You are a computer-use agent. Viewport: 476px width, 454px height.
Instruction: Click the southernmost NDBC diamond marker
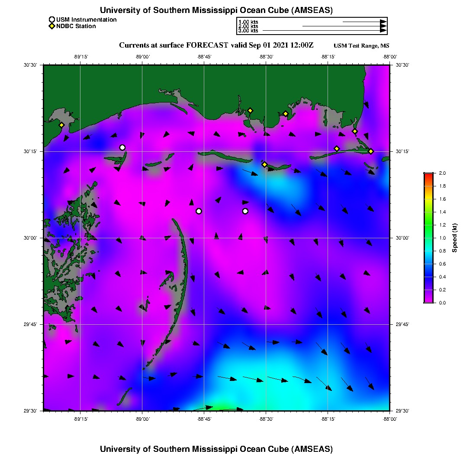(x=264, y=164)
